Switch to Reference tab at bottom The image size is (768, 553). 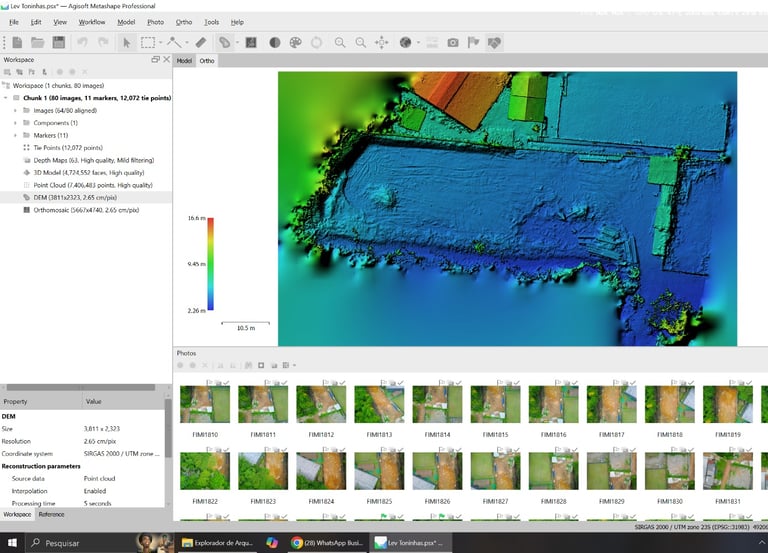tap(51, 514)
